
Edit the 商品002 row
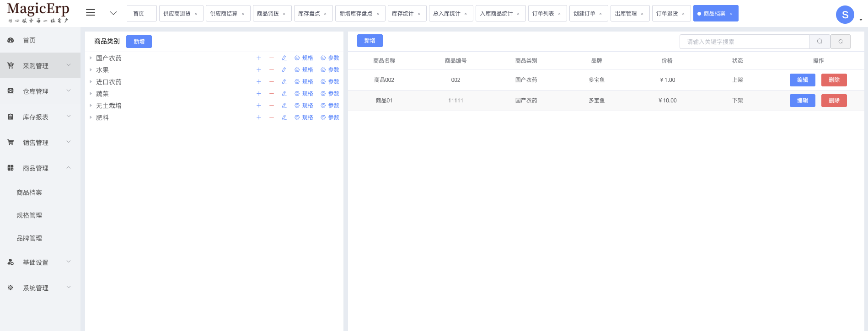tap(803, 80)
